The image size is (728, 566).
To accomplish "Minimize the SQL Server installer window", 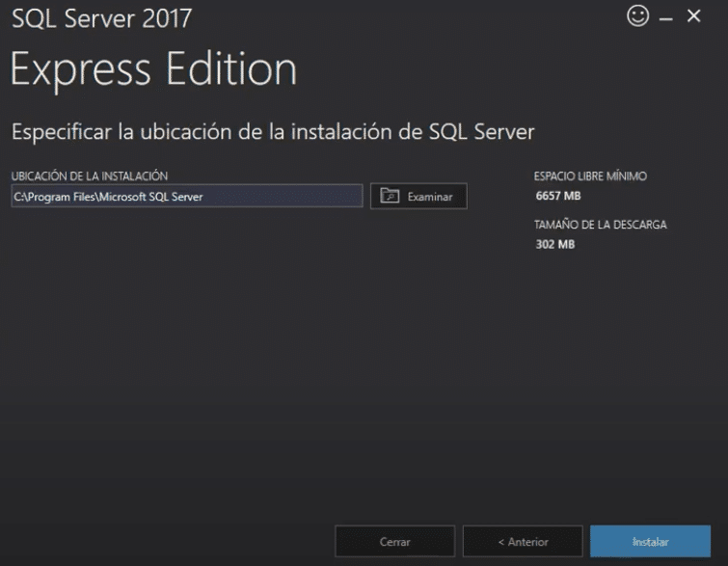I will coord(665,18).
